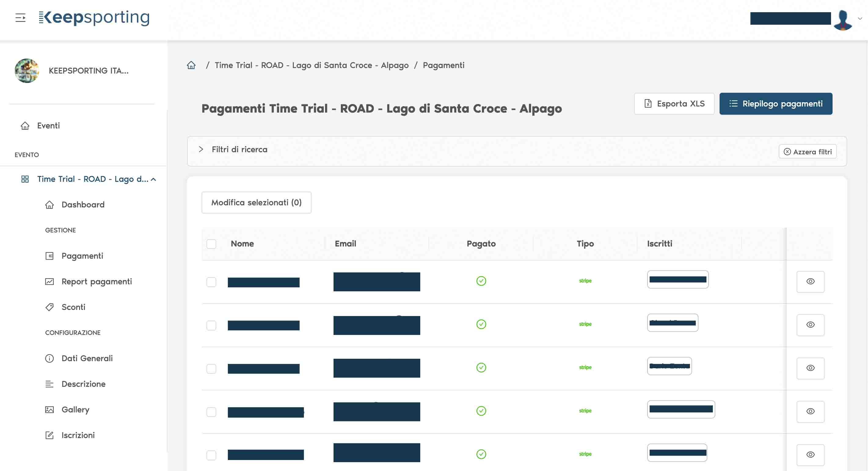Open Dashboard menu item
868x471 pixels.
pyautogui.click(x=83, y=205)
